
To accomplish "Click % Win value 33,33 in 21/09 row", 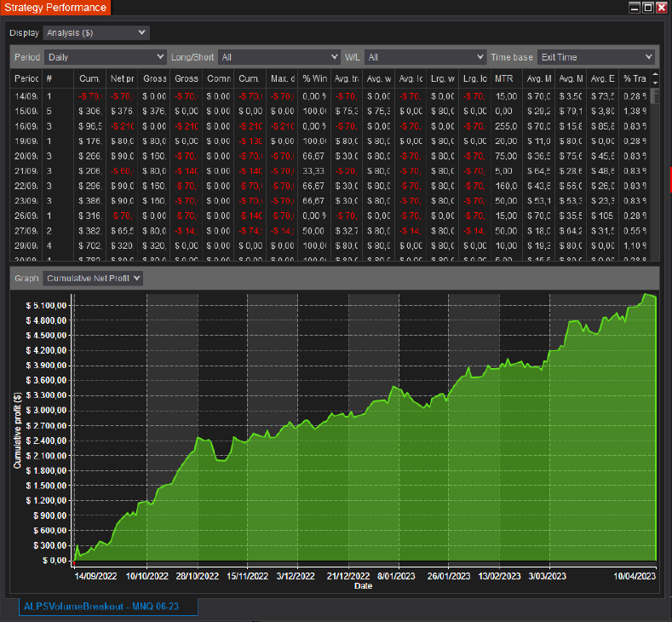I will (x=313, y=171).
